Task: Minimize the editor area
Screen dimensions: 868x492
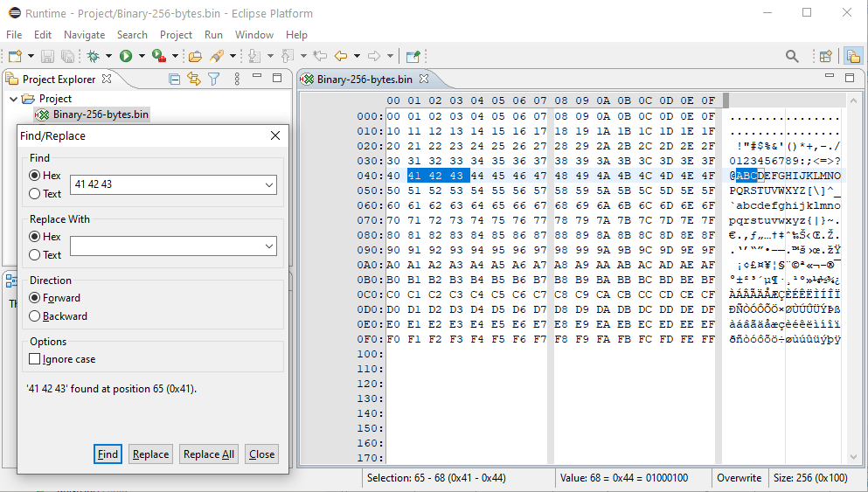Action: coord(830,76)
